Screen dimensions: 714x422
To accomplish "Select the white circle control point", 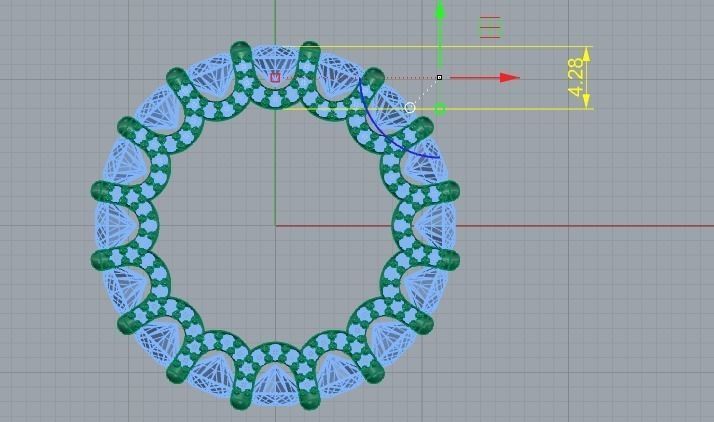I will pyautogui.click(x=410, y=107).
